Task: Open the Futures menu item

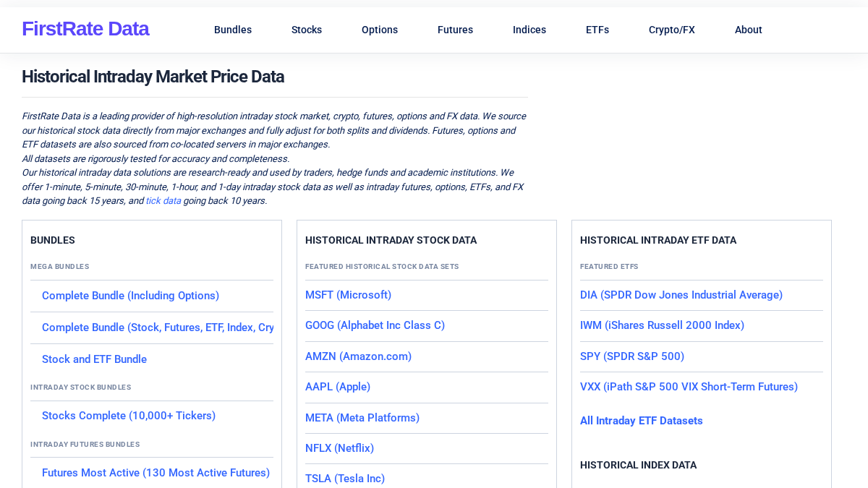Action: coord(455,30)
